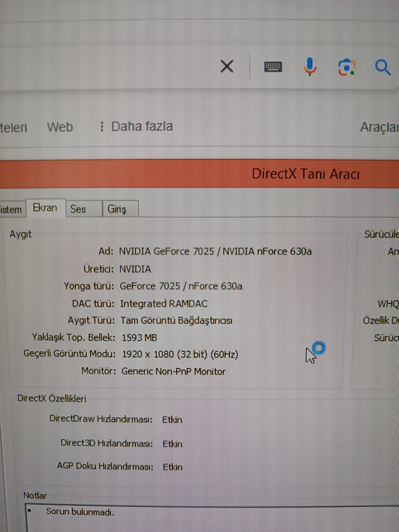
Task: Click the 1593 MB memory value
Action: click(139, 337)
